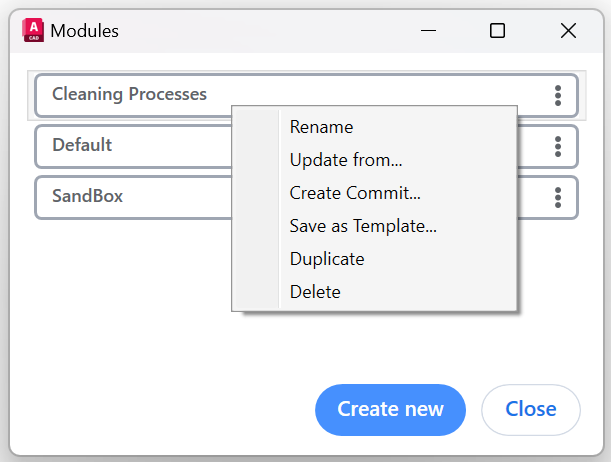Select the SandBox module entry
This screenshot has height=462, width=611.
pyautogui.click(x=132, y=197)
